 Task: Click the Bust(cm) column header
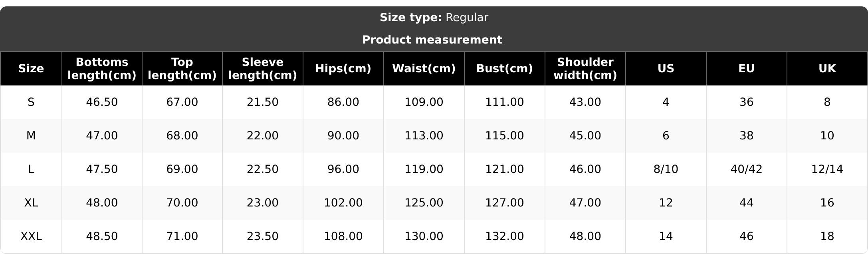(x=504, y=69)
